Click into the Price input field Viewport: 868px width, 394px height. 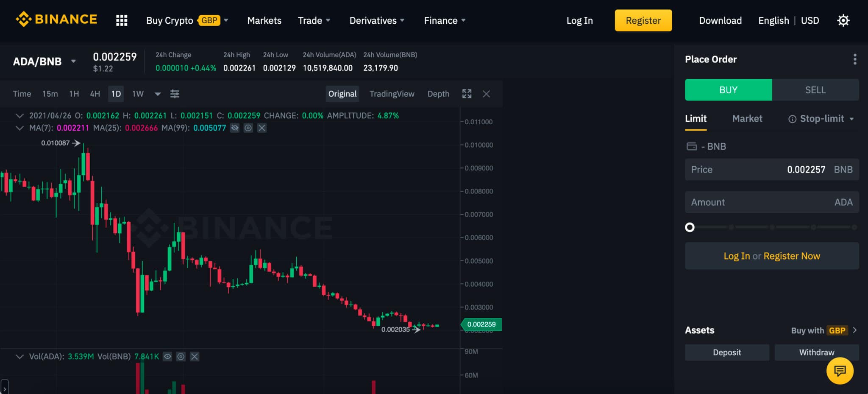(772, 170)
